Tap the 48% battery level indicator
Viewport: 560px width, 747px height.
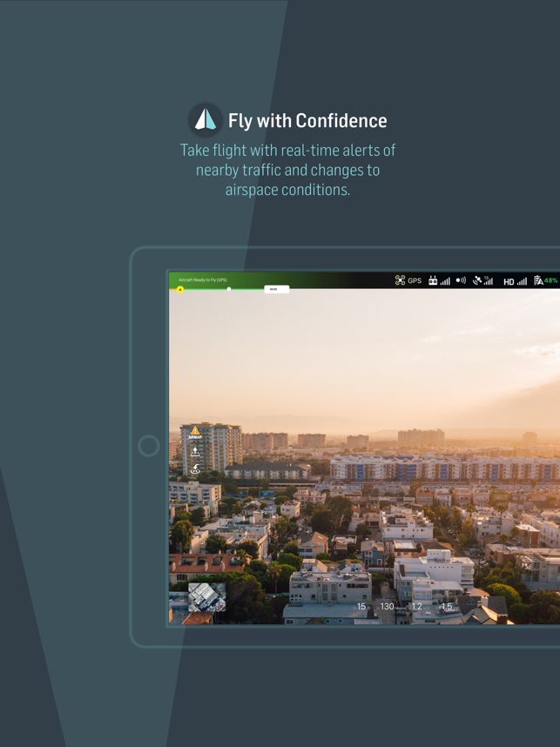click(546, 280)
